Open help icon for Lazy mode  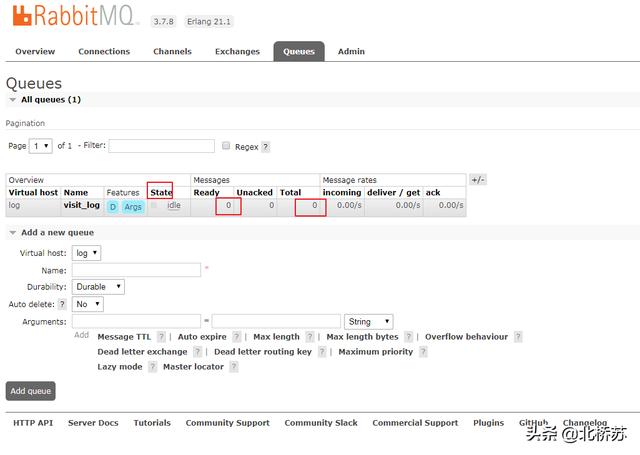pyautogui.click(x=152, y=367)
